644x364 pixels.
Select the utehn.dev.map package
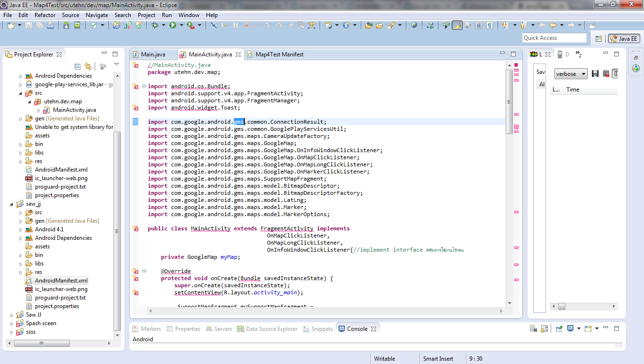point(58,101)
